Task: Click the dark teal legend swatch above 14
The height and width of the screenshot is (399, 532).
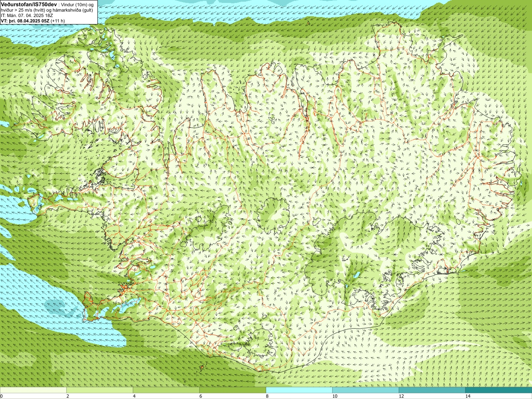Action: click(499, 390)
